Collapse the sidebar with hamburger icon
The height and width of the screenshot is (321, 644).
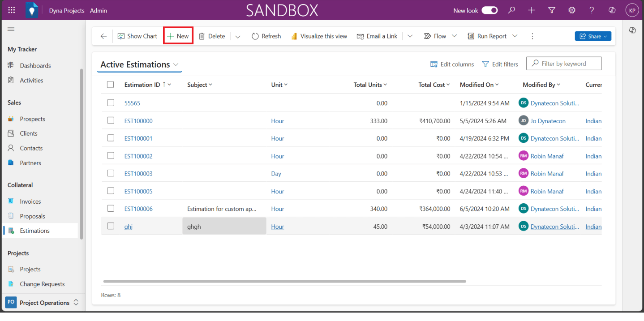[x=11, y=29]
